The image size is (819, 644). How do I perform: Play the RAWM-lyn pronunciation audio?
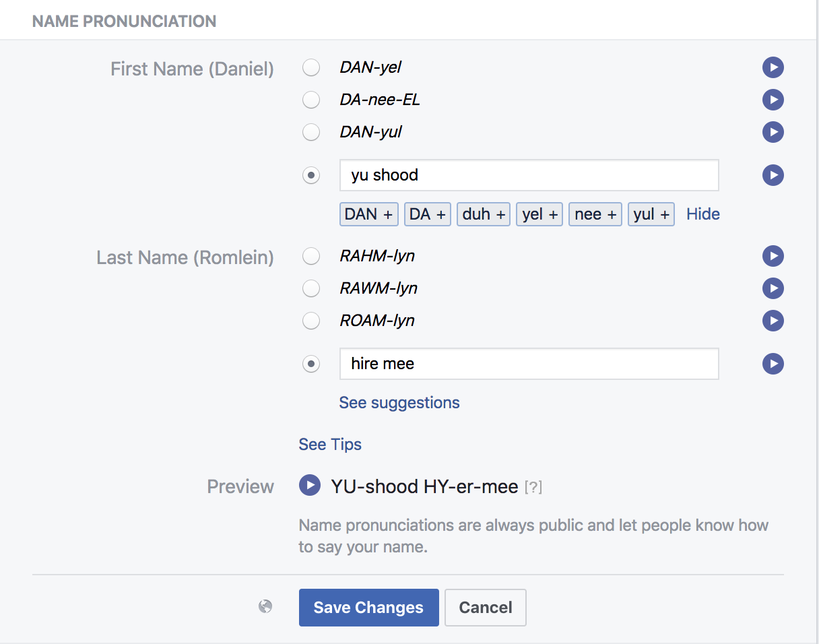(x=773, y=288)
